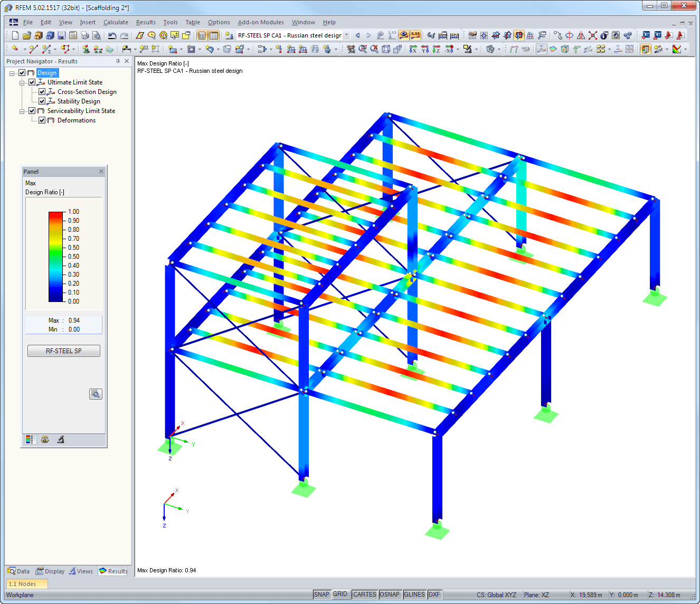Open the panel's filter microscope tab icon
This screenshot has width=700, height=604.
point(61,439)
